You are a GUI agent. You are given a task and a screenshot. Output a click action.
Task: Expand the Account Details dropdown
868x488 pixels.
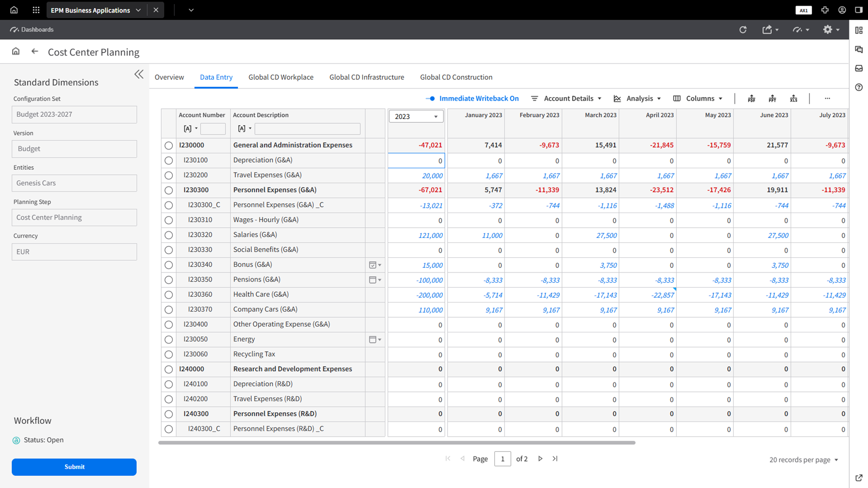coord(566,99)
